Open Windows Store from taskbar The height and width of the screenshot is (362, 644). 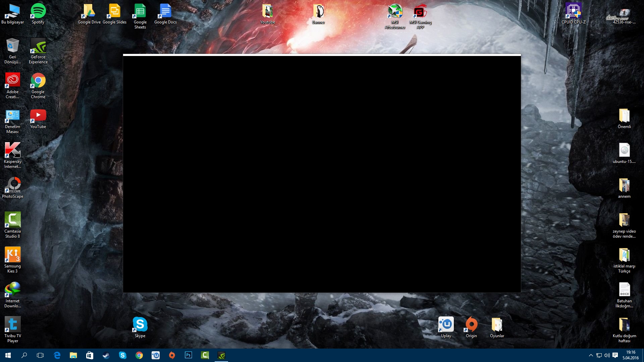(90, 355)
